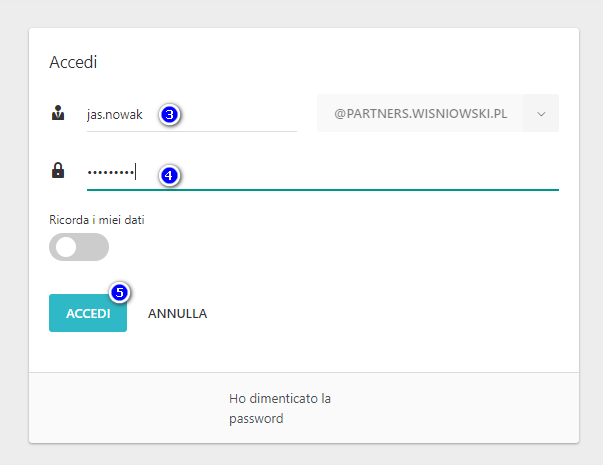
Task: Click the blue number 3 marker
Action: tap(170, 115)
